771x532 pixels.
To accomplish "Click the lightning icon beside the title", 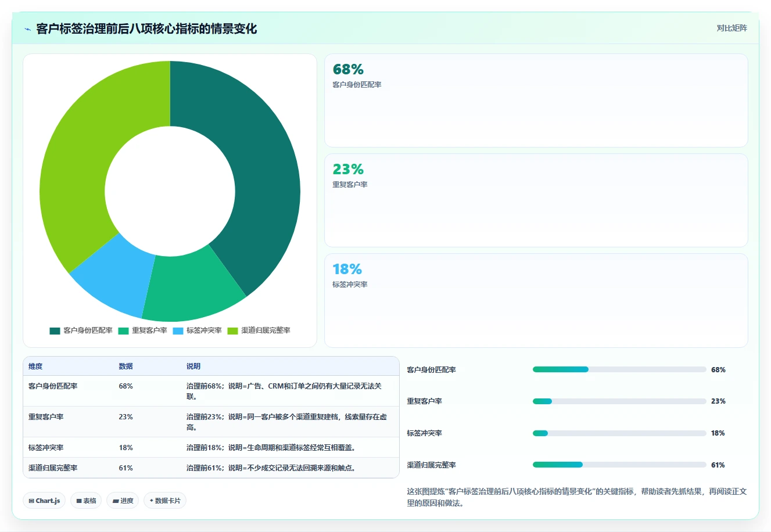I will (27, 29).
